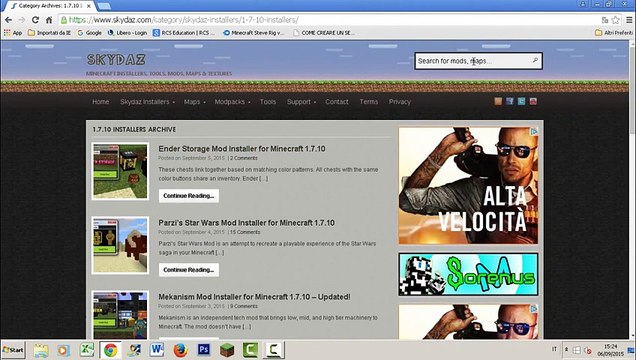The image size is (636, 360).
Task: Open the Skydaz Facebook icon
Action: click(510, 101)
